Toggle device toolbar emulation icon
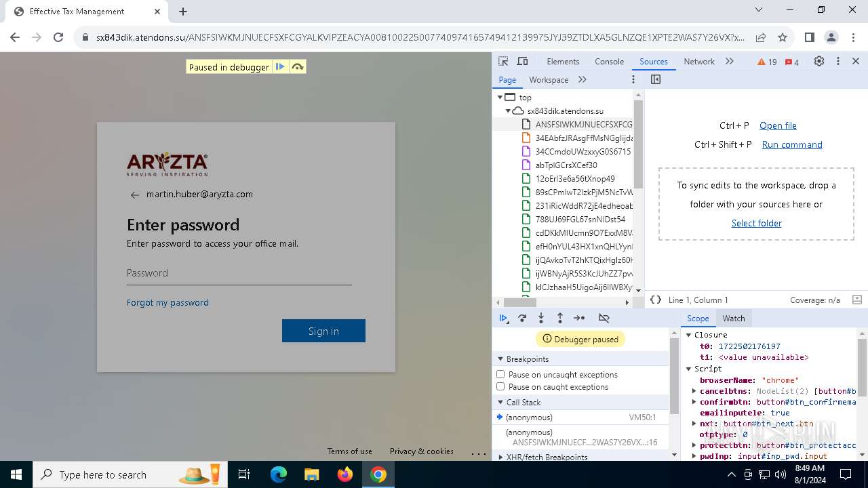 (x=522, y=61)
